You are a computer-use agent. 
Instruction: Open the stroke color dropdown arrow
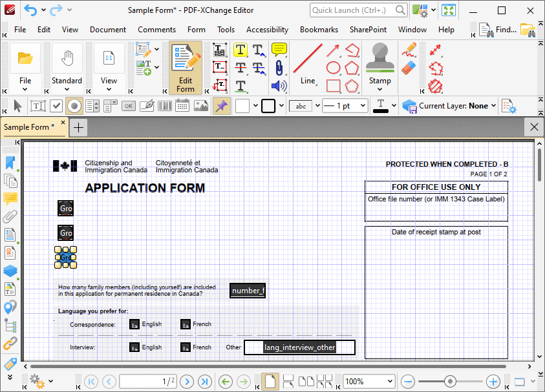tap(281, 105)
